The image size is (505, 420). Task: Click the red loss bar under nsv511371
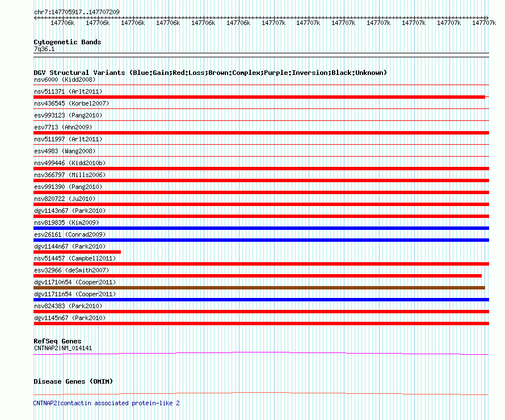coord(259,97)
